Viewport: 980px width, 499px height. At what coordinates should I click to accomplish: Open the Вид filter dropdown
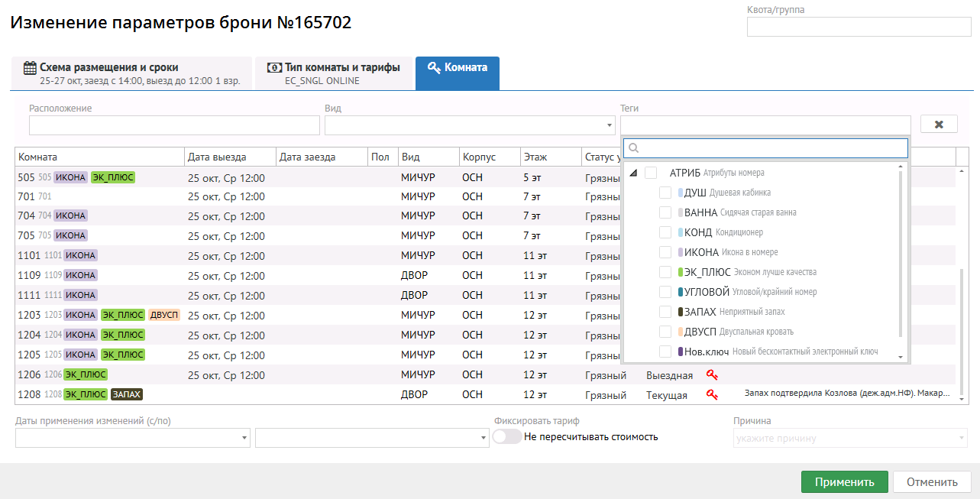tap(470, 125)
